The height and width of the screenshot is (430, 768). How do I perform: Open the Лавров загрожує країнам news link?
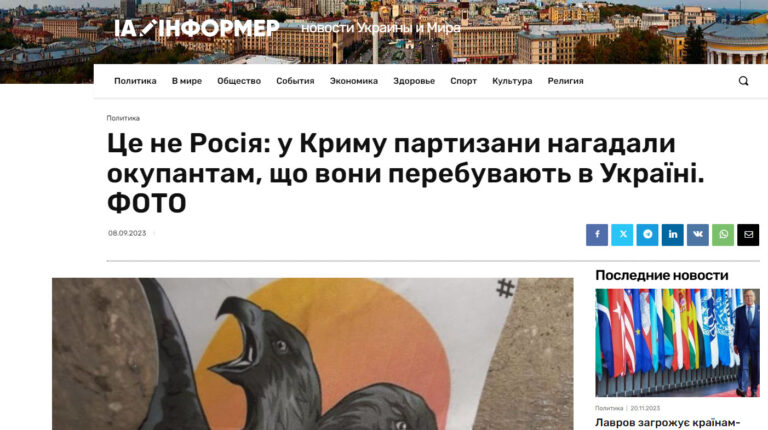(667, 423)
